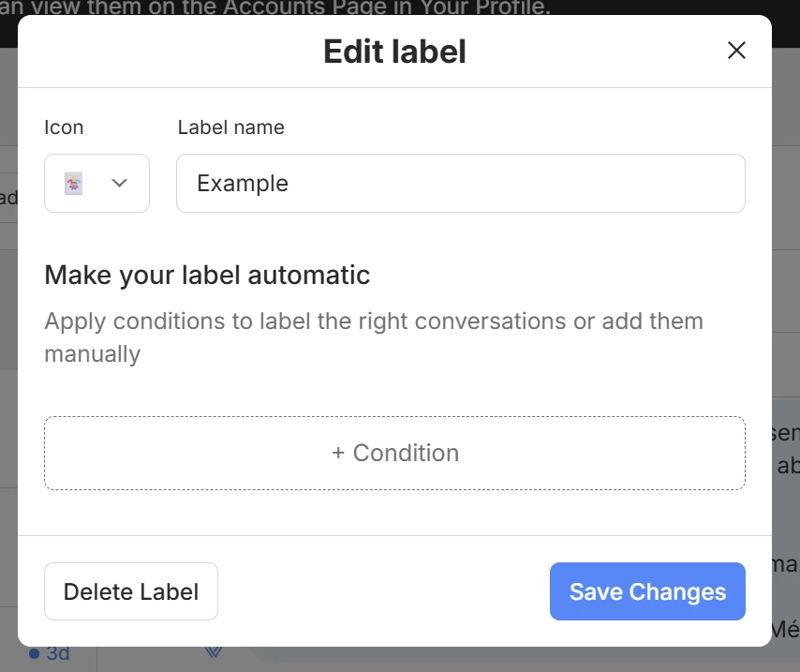Click the Edit label dialog title
This screenshot has width=800, height=672.
(x=394, y=52)
